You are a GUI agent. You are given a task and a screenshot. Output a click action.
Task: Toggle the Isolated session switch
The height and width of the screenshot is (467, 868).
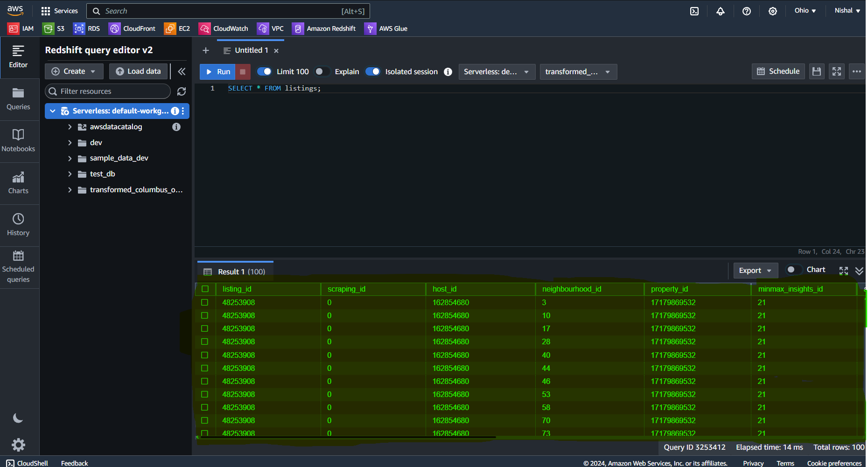(373, 71)
